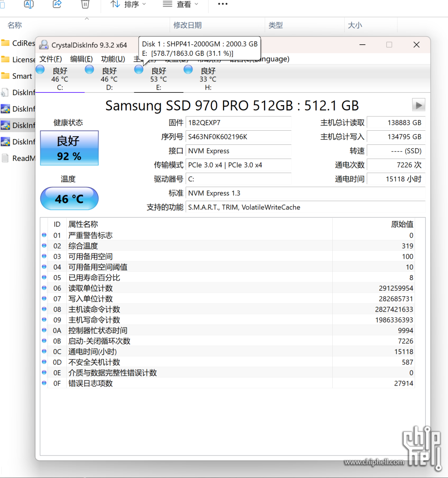Select the 不安全关机计数 row
The image size is (448, 478).
(x=228, y=362)
